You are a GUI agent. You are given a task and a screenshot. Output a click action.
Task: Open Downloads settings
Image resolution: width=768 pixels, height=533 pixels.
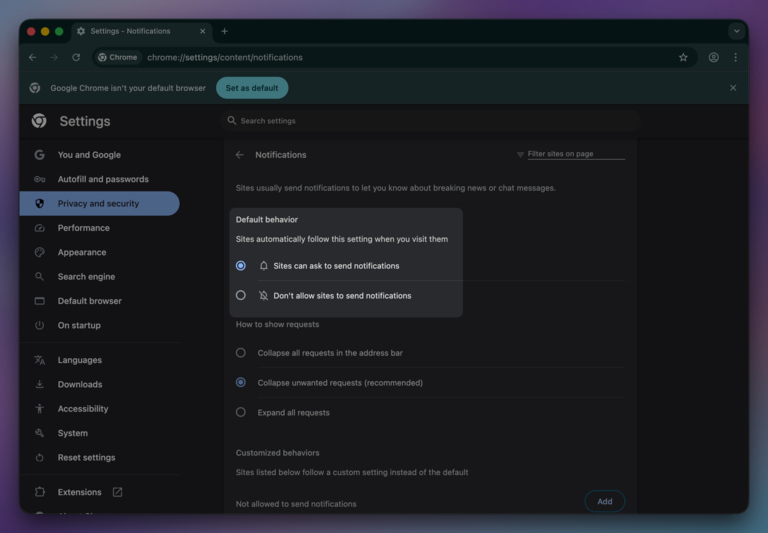point(80,385)
